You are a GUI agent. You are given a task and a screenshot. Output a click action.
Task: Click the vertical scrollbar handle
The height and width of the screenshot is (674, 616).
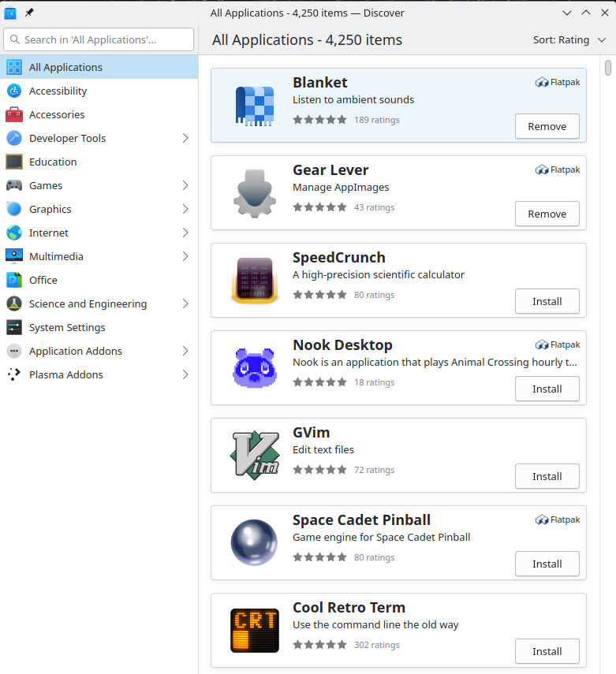608,68
